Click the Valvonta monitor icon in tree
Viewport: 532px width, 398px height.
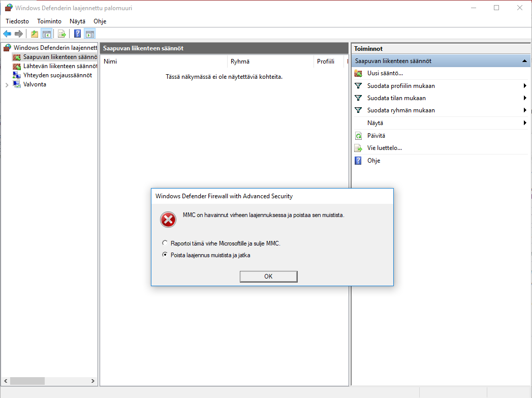coord(17,84)
